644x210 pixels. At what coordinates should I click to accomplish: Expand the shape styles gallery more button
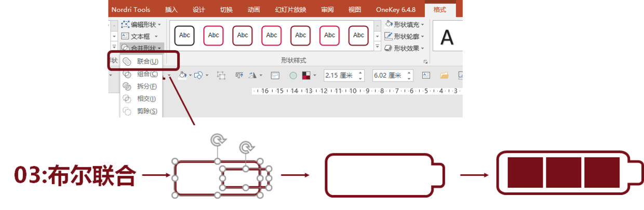(378, 47)
